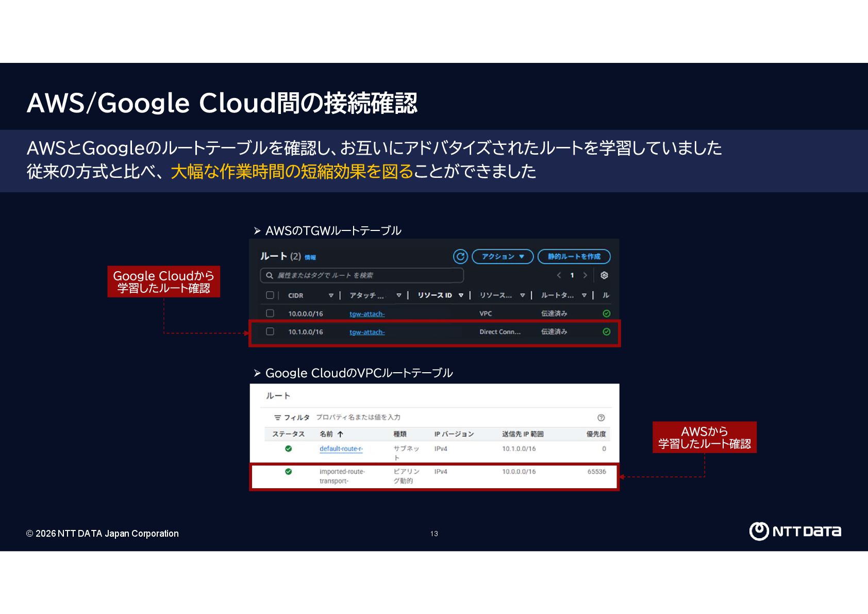
Task: Click IPv4 in the default-route-r- row
Action: [x=441, y=449]
